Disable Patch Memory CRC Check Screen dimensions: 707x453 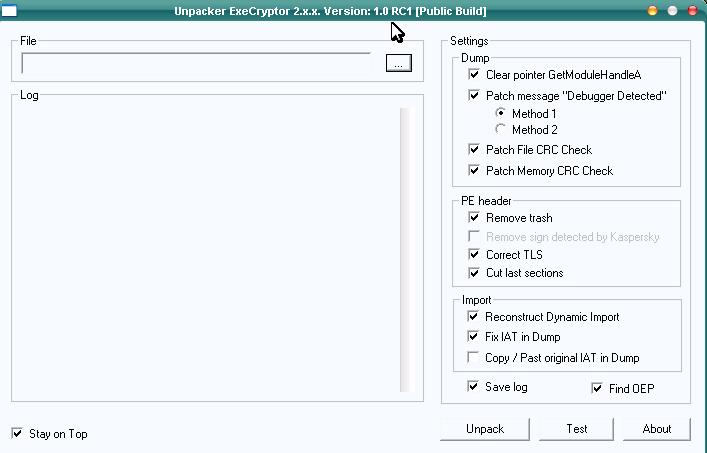pos(474,171)
